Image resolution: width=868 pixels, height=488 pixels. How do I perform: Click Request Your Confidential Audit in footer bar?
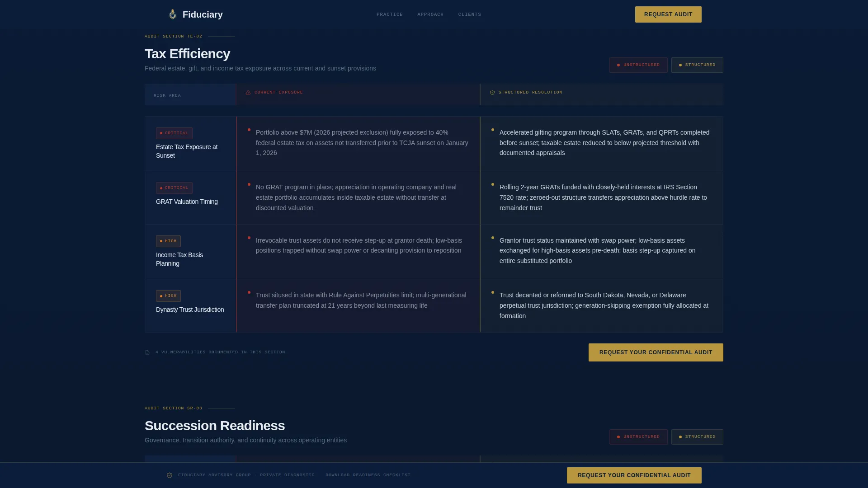(634, 475)
